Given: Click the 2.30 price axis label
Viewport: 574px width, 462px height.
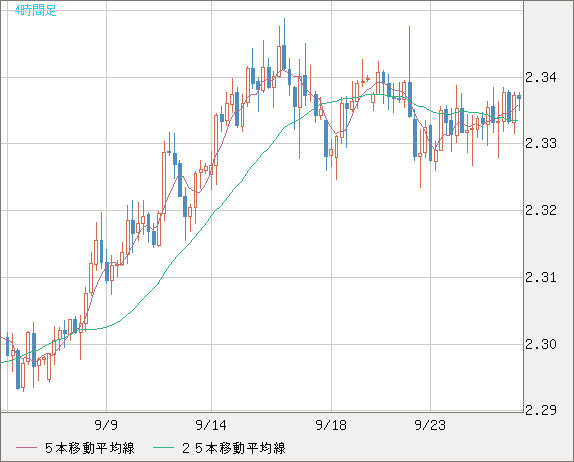Looking at the screenshot, I should [541, 344].
